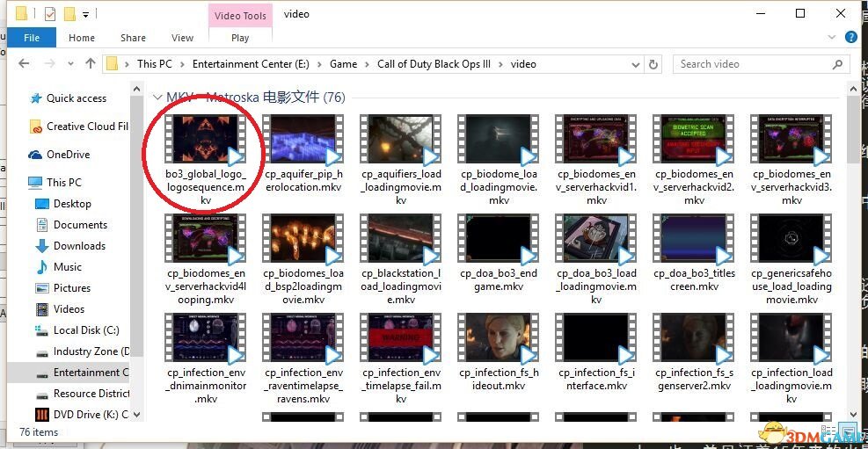Select cp_biodomes_env_serverhackvid1.mkv file
The height and width of the screenshot is (449, 868).
click(597, 160)
